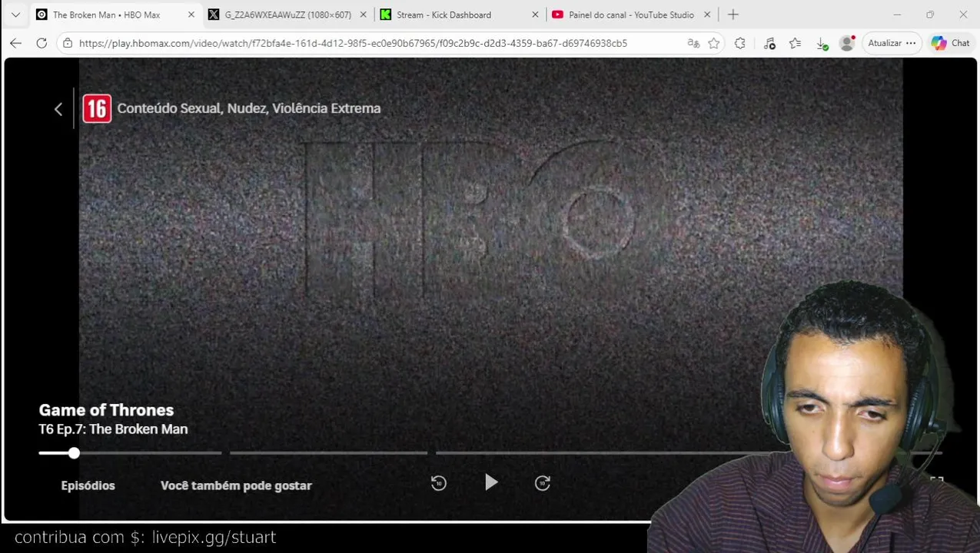The image size is (980, 553).
Task: Add this page to favorites star
Action: (714, 43)
